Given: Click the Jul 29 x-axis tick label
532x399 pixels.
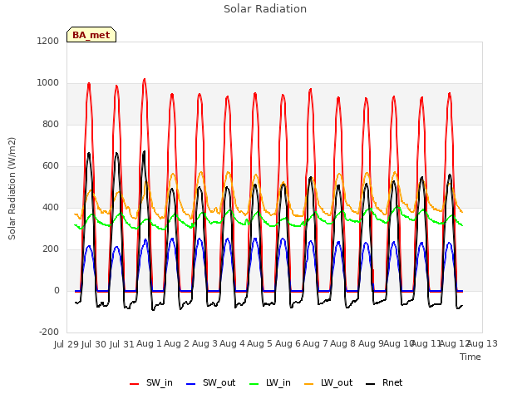Looking at the screenshot, I should click(66, 344).
